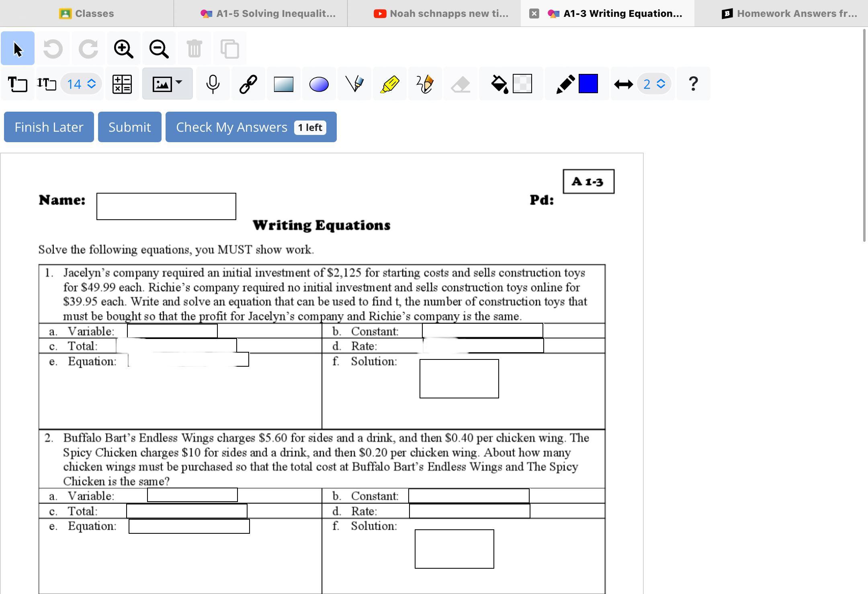Image resolution: width=868 pixels, height=594 pixels.
Task: Open the line width 2 selector
Action: 654,84
